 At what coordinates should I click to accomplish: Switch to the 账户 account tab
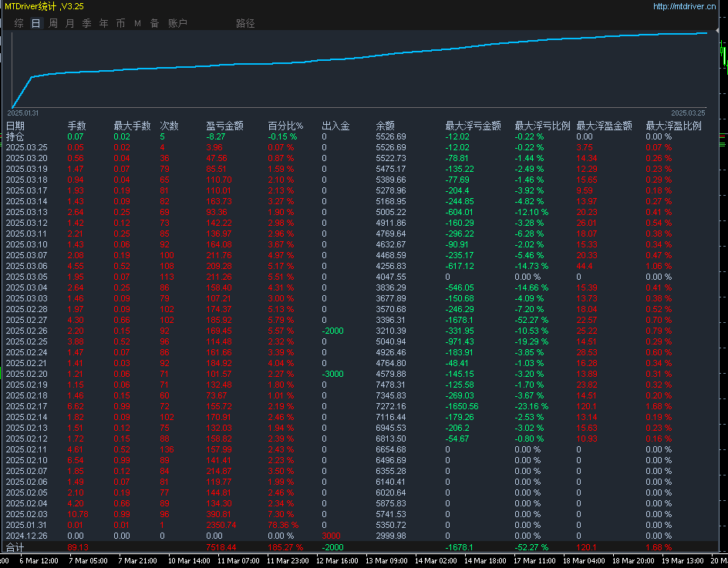tap(177, 23)
